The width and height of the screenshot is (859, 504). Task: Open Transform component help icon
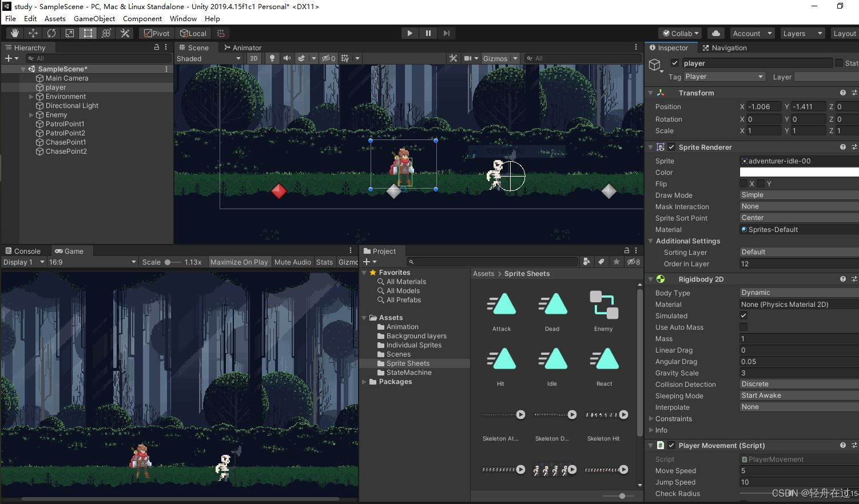(x=842, y=93)
